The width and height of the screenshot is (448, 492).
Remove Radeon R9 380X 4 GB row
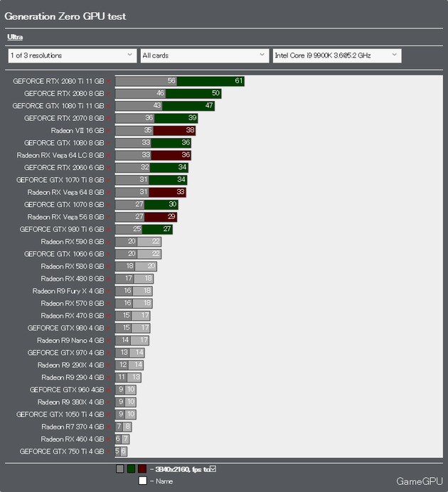coord(108,402)
